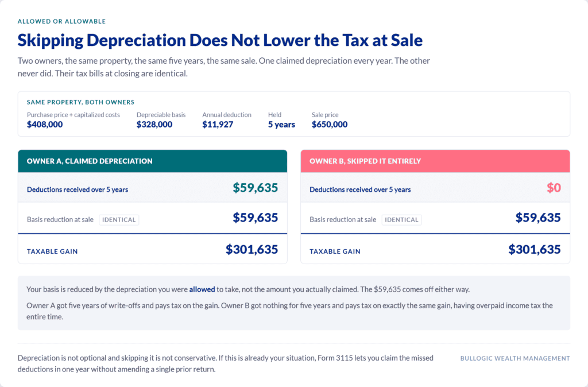
Task: Click the Bullogic Wealth Management credit
Action: point(515,358)
